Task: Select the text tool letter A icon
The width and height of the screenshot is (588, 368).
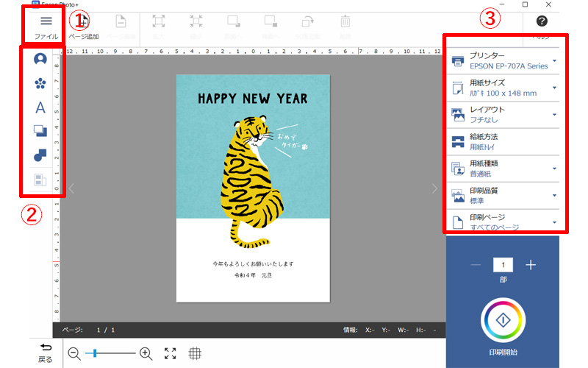Action: click(40, 107)
